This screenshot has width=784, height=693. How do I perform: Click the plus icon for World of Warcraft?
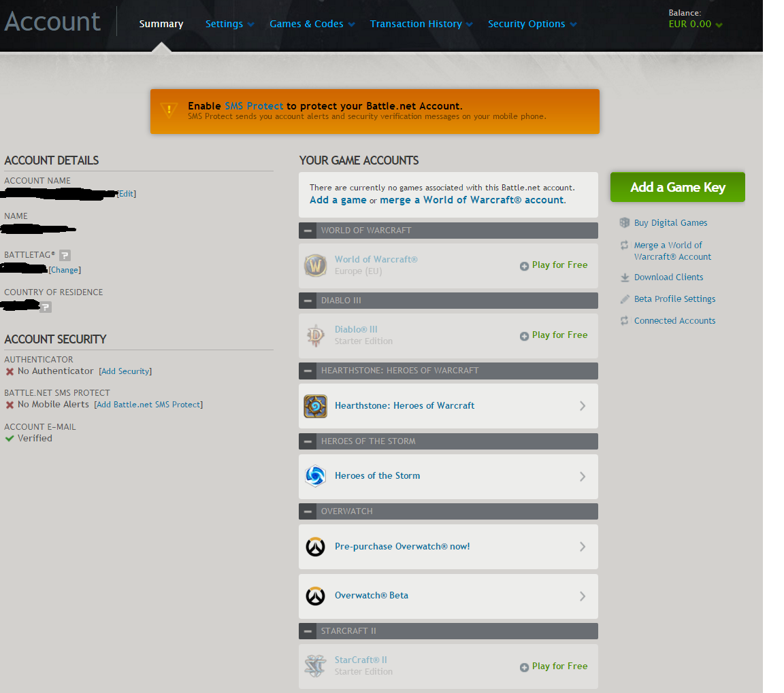click(524, 267)
